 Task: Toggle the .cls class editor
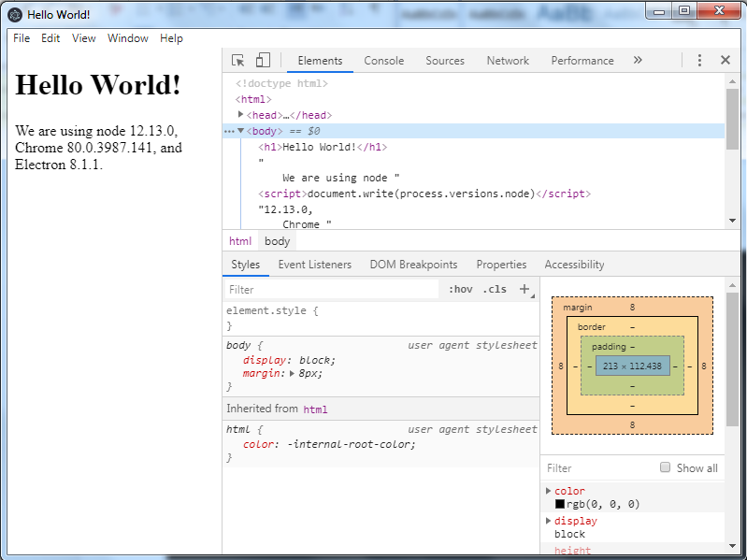point(495,289)
